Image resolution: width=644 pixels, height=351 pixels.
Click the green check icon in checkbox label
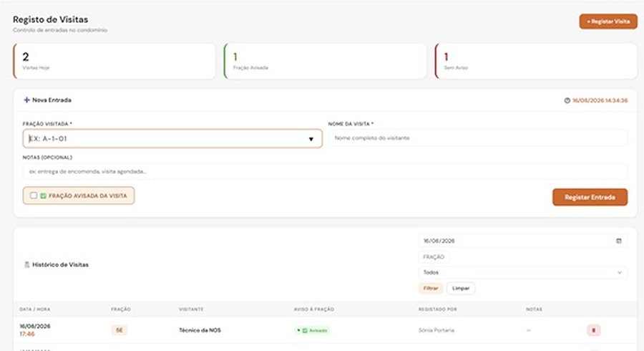coord(43,196)
